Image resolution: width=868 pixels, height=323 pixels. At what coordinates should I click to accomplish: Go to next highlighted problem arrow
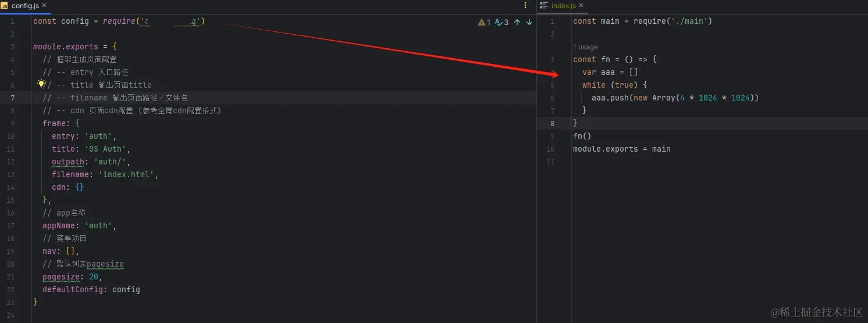(x=529, y=22)
